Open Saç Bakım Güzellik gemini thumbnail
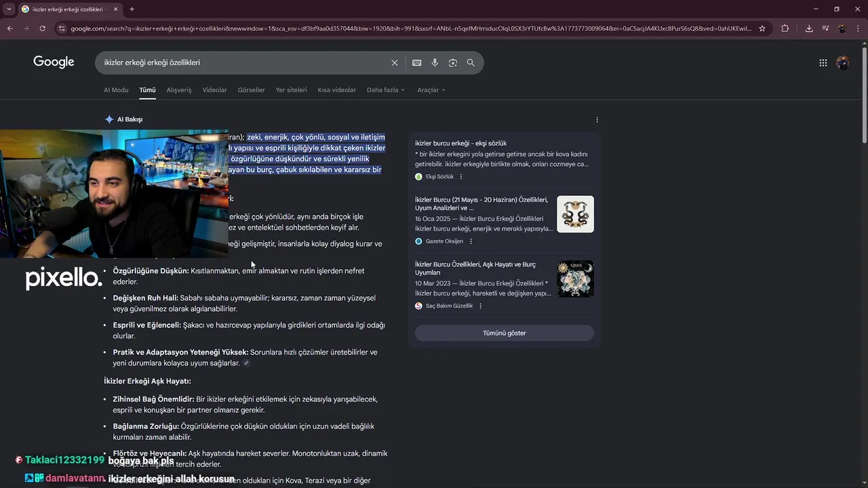 click(575, 279)
